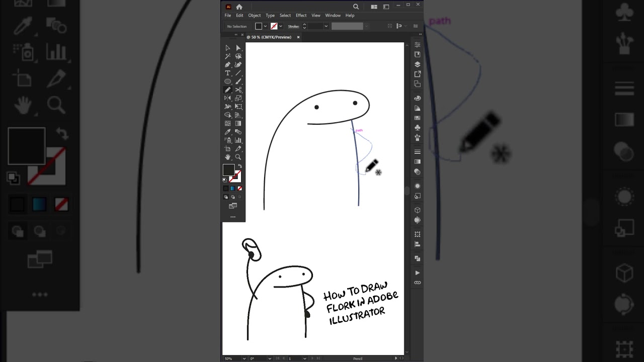The height and width of the screenshot is (362, 644).
Task: Set paint mode to Color button
Action: click(x=225, y=188)
